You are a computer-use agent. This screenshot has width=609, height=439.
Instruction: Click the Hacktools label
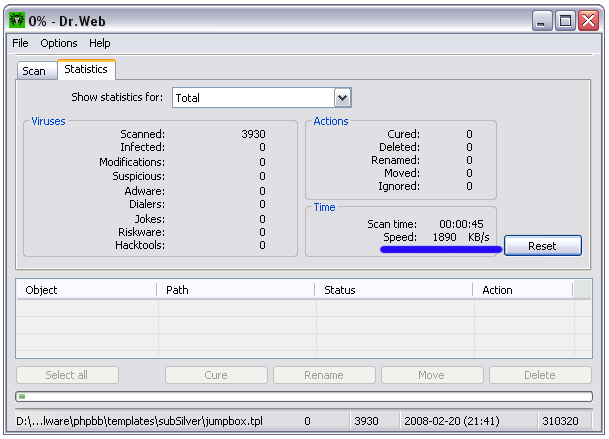click(140, 246)
